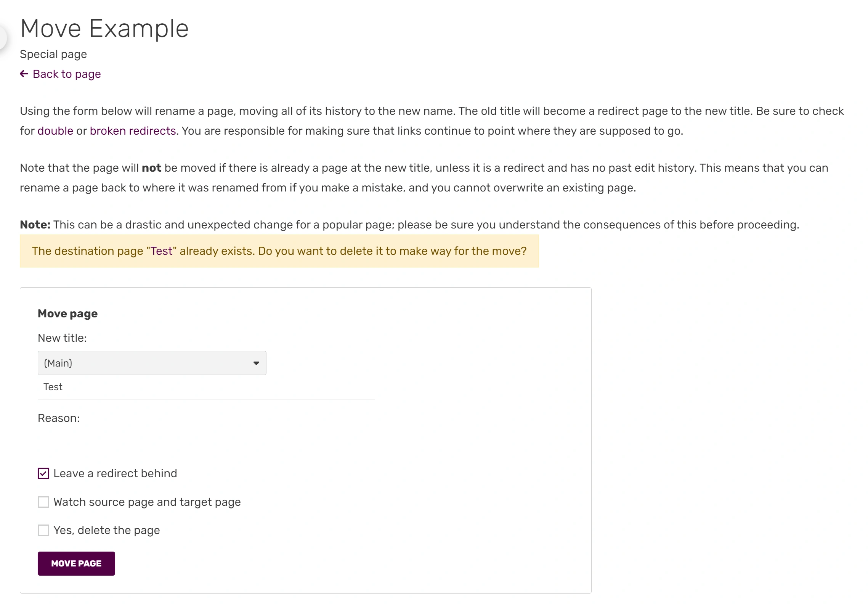Click the New title field containing 'Test'
This screenshot has width=868, height=605.
(206, 387)
